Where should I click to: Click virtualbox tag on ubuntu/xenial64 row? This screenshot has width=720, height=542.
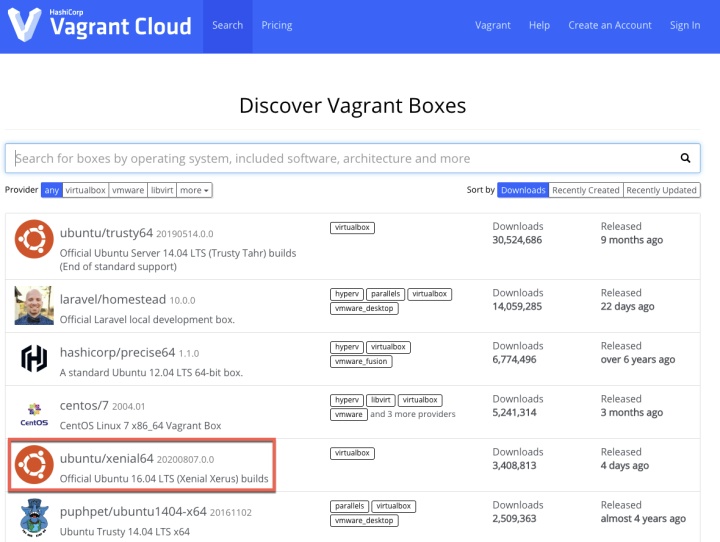[352, 453]
